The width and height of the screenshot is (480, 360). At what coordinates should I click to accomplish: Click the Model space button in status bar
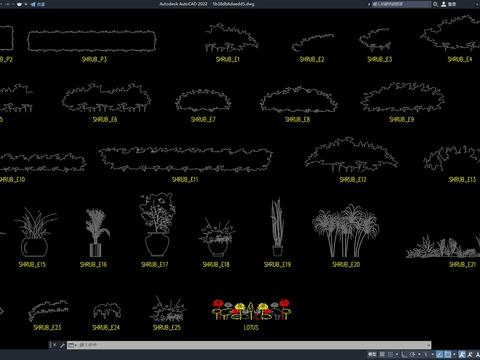coord(372,354)
